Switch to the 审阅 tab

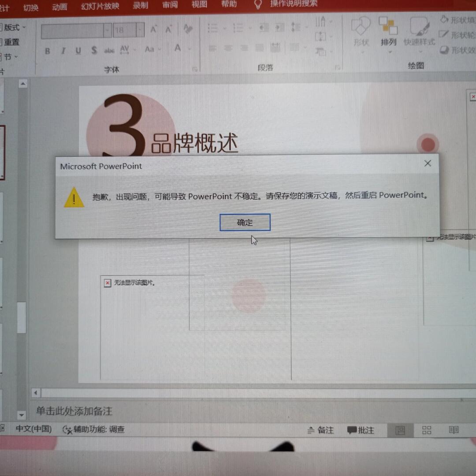click(170, 4)
